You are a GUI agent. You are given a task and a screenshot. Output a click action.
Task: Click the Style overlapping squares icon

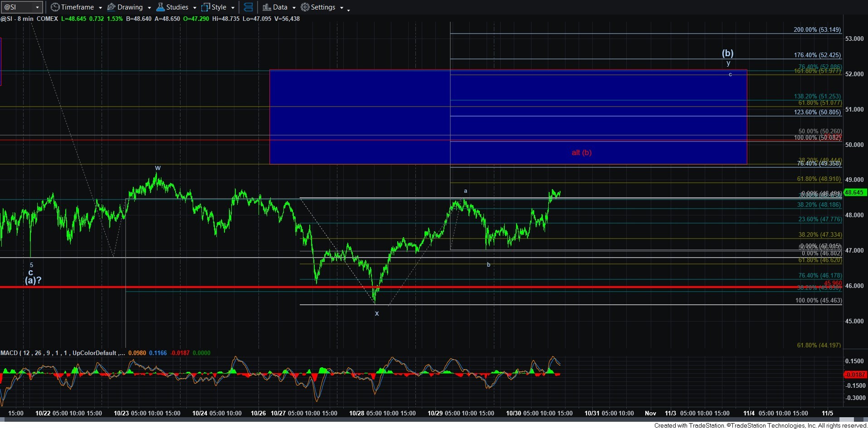pos(205,7)
